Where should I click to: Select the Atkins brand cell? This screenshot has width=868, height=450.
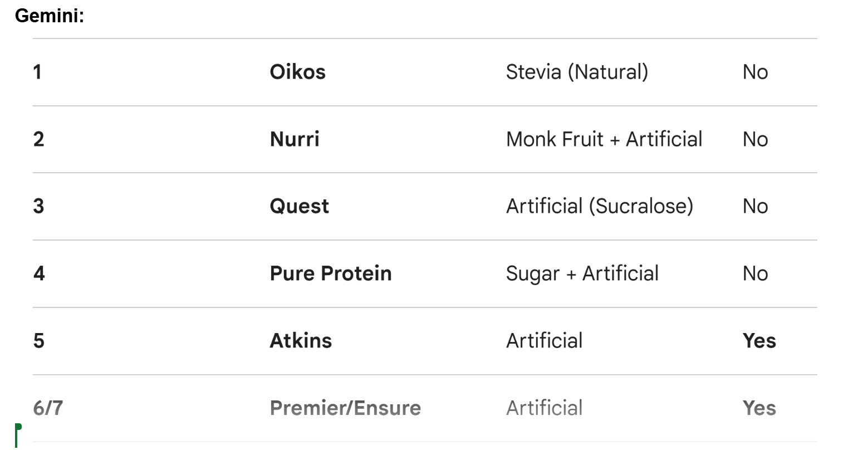click(301, 341)
